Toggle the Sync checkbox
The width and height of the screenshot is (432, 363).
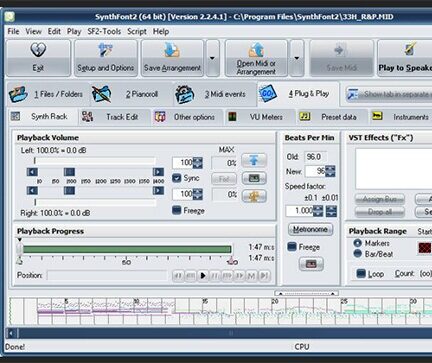click(176, 178)
